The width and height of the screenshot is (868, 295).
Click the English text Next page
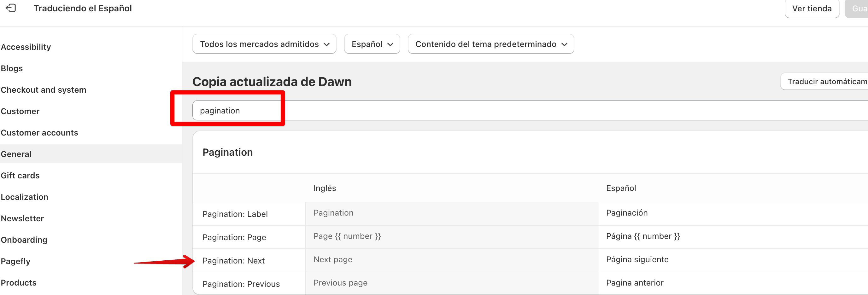pyautogui.click(x=333, y=259)
